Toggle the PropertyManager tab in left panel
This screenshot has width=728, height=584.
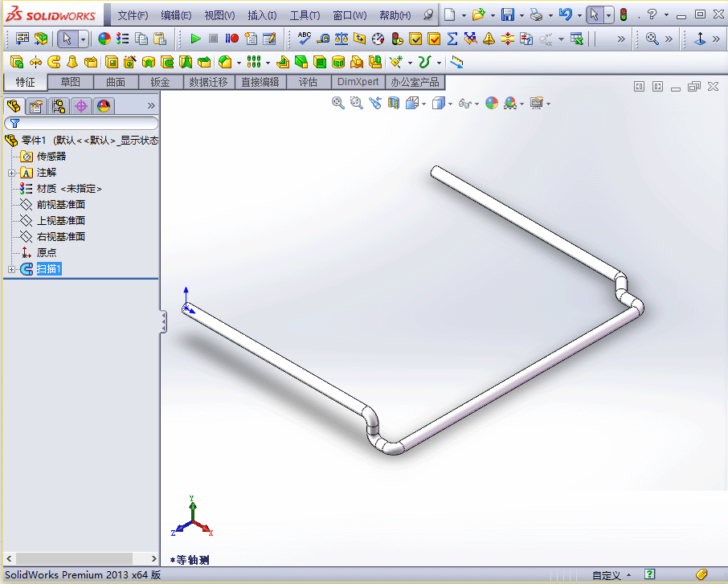36,105
